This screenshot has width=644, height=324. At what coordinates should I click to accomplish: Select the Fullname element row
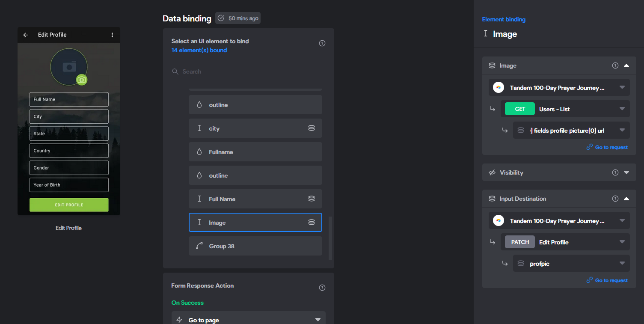click(x=255, y=152)
